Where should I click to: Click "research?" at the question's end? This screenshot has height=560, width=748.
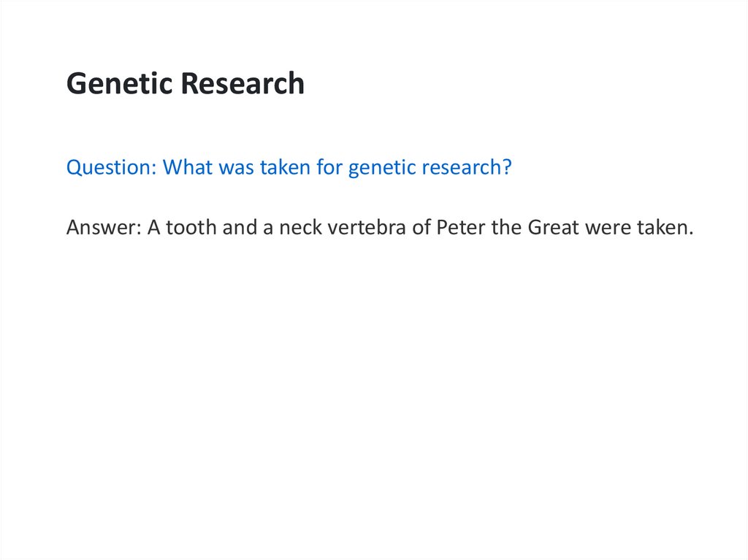coord(468,168)
